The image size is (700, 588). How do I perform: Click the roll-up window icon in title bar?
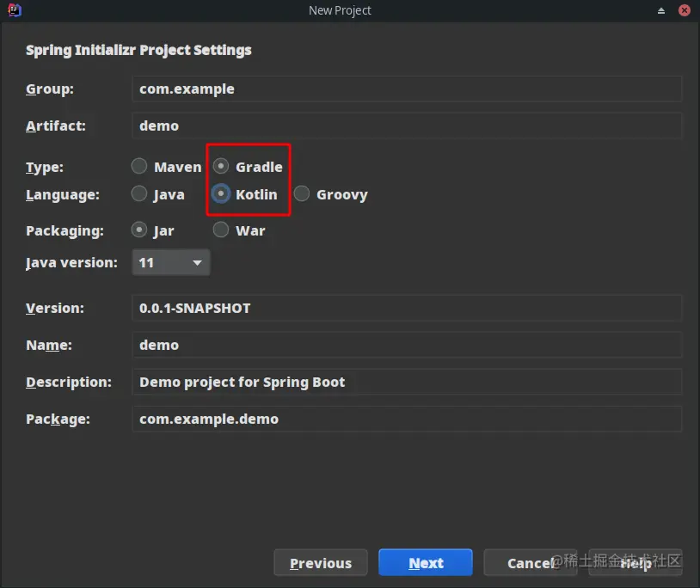[x=661, y=10]
